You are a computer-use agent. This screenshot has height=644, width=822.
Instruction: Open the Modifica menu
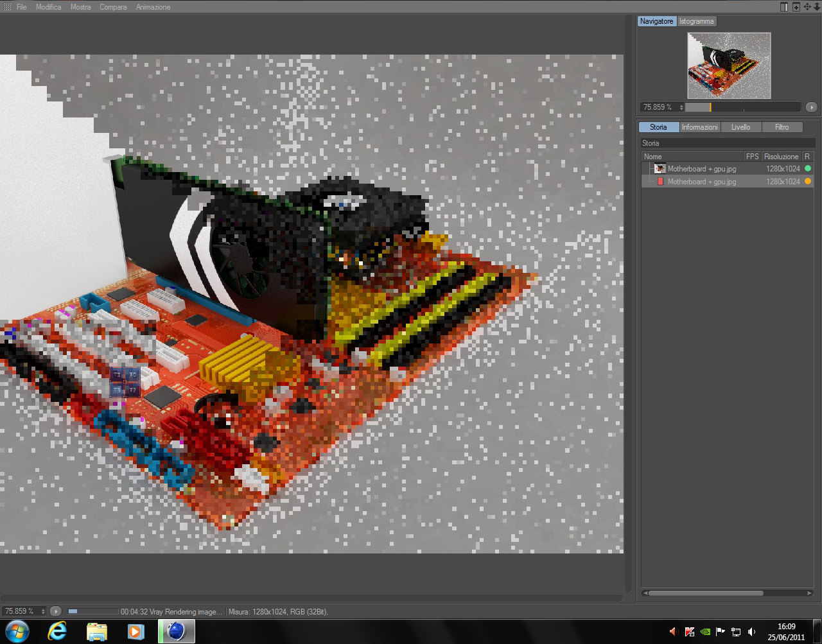49,7
